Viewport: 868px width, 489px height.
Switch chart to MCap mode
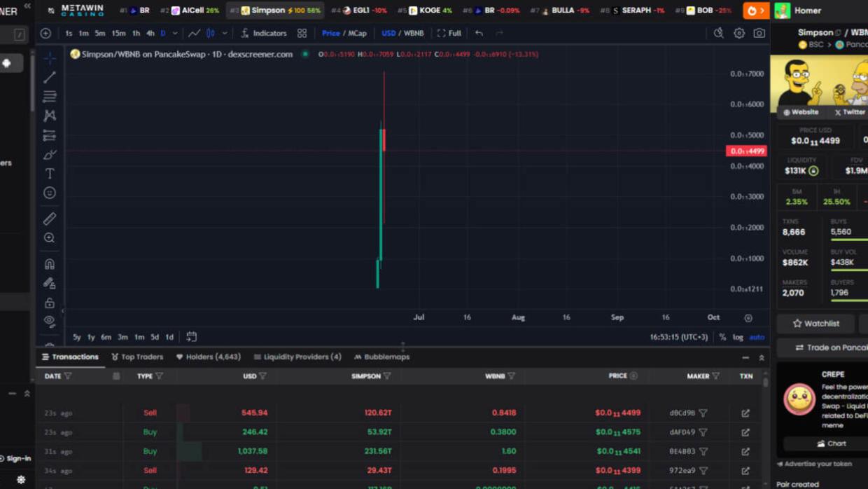(358, 33)
